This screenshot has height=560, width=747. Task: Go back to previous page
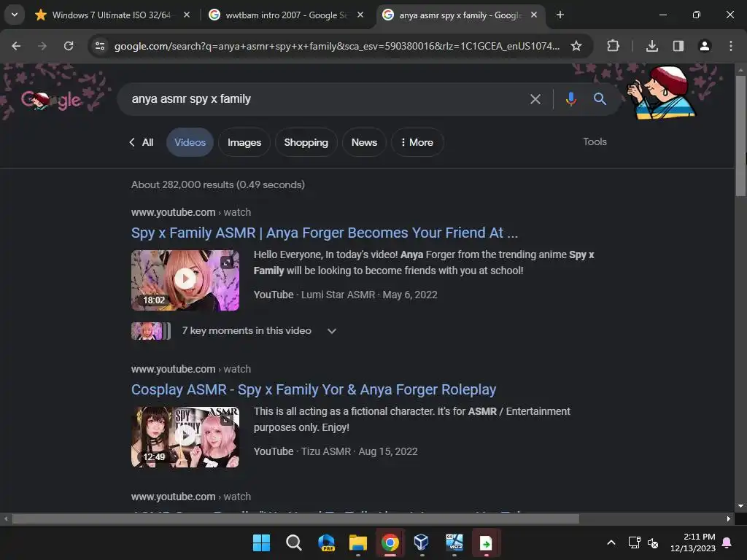(x=16, y=46)
